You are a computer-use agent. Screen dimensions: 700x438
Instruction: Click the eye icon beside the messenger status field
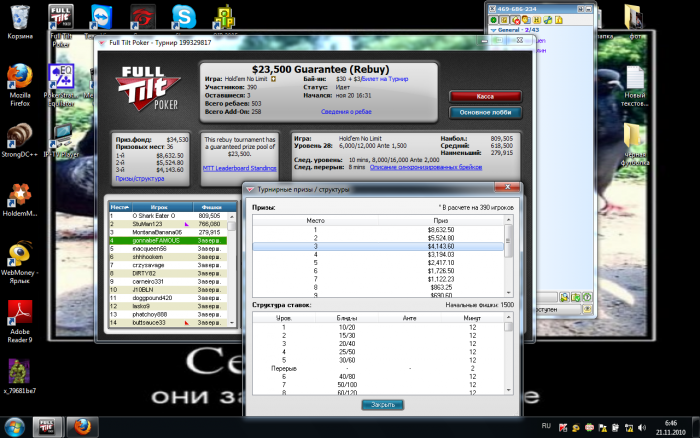point(587,309)
